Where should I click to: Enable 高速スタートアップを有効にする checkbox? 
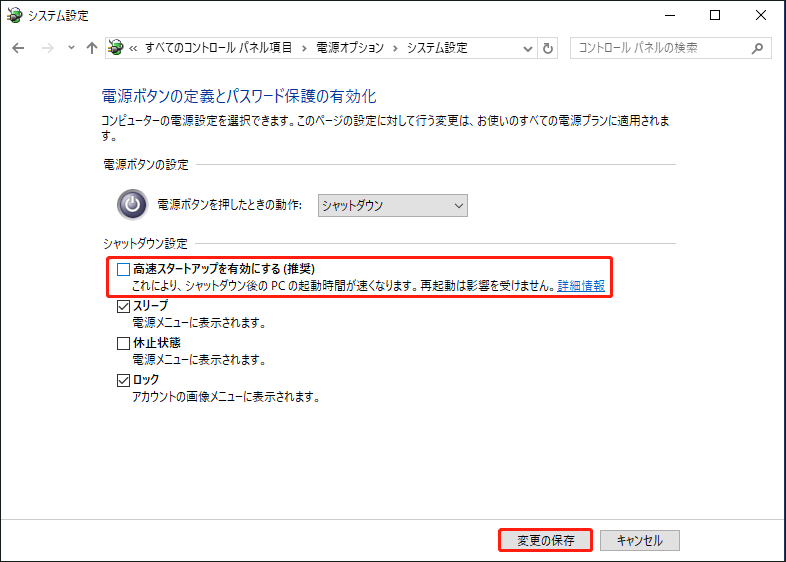[x=123, y=269]
